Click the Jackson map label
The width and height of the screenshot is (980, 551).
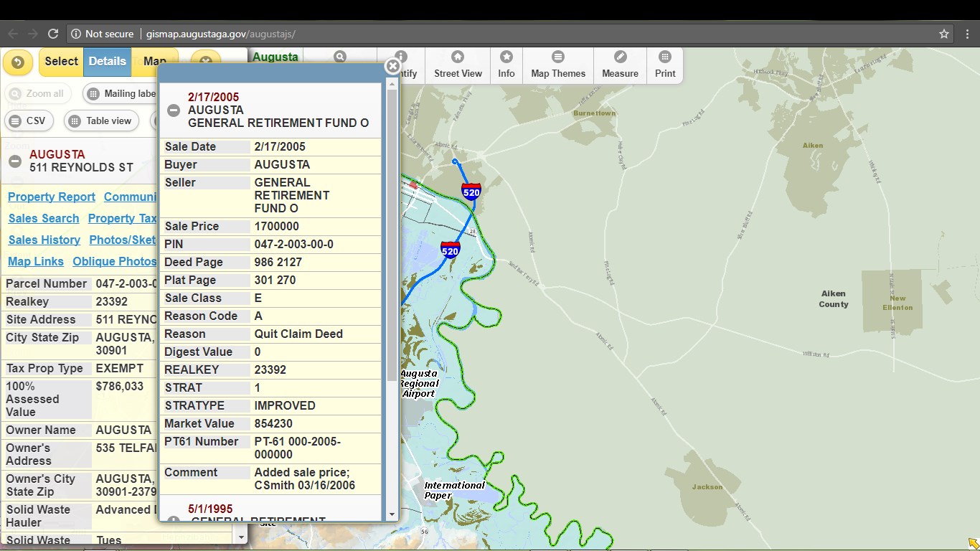click(707, 486)
